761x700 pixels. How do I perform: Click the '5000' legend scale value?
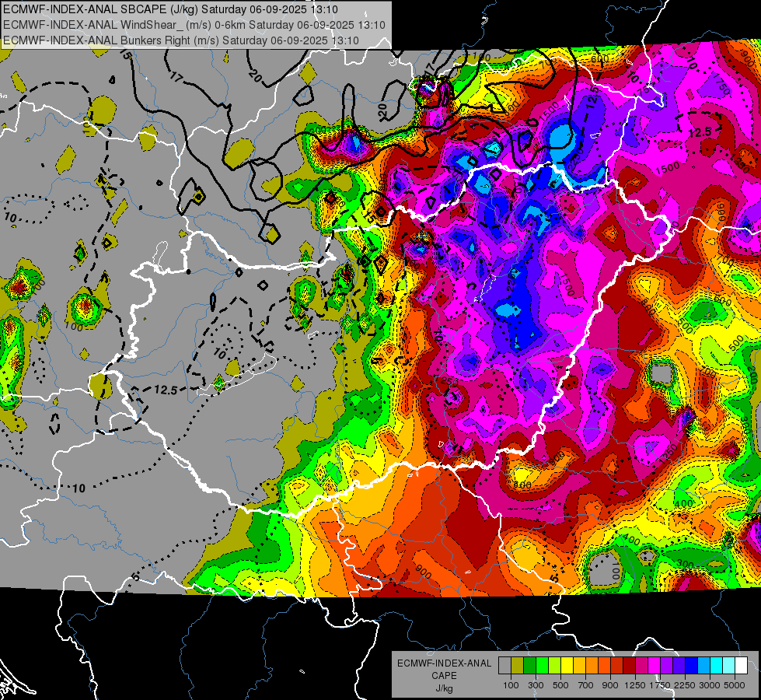735,685
